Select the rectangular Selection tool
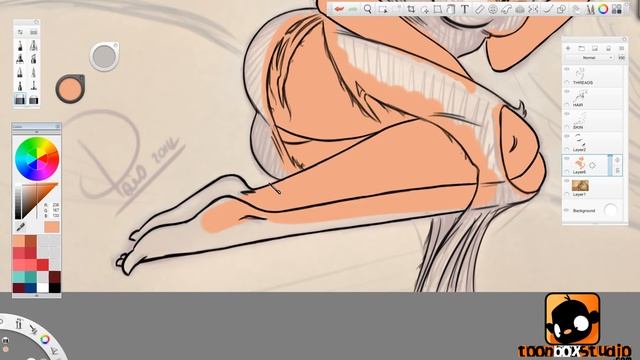 [x=383, y=9]
